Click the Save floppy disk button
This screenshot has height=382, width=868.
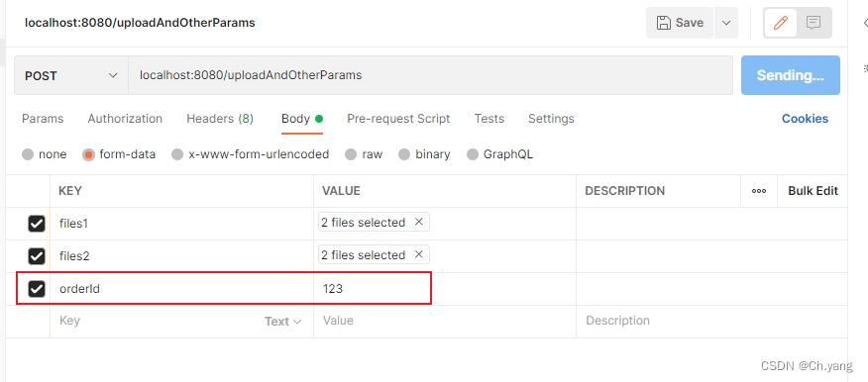[x=679, y=23]
